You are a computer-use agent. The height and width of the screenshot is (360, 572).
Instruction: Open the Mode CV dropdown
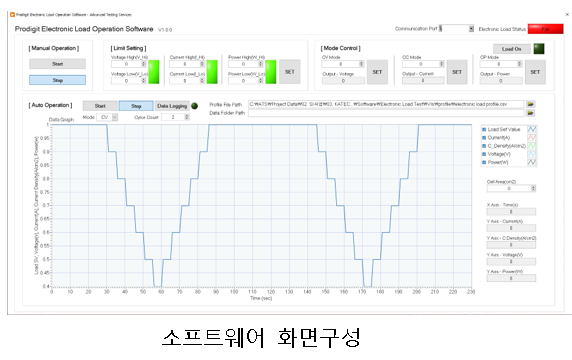click(115, 117)
